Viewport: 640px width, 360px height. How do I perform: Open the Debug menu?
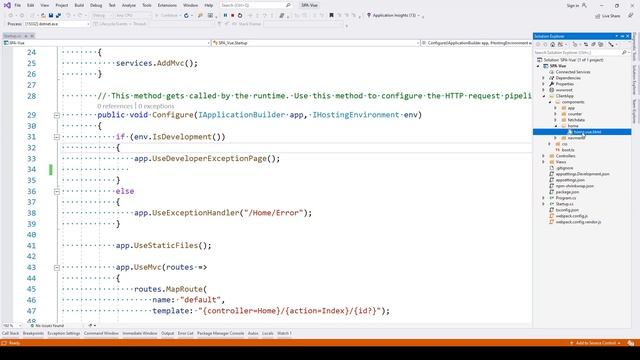coord(96,5)
